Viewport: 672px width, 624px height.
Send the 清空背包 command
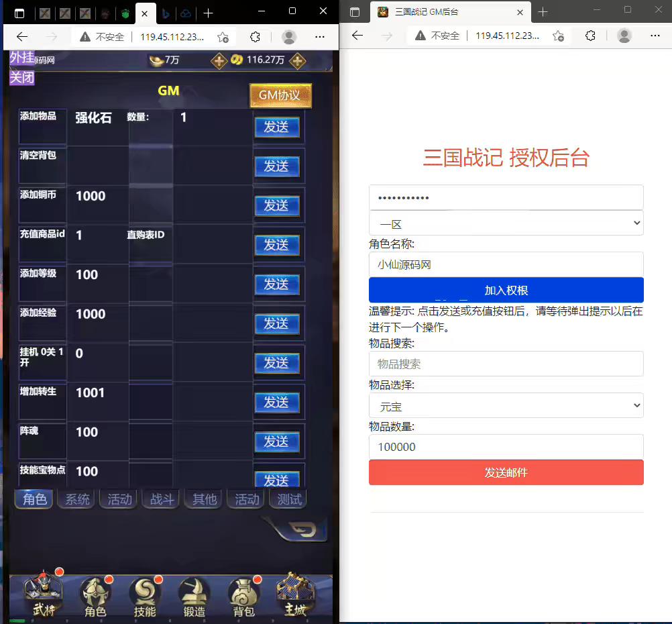tap(277, 166)
